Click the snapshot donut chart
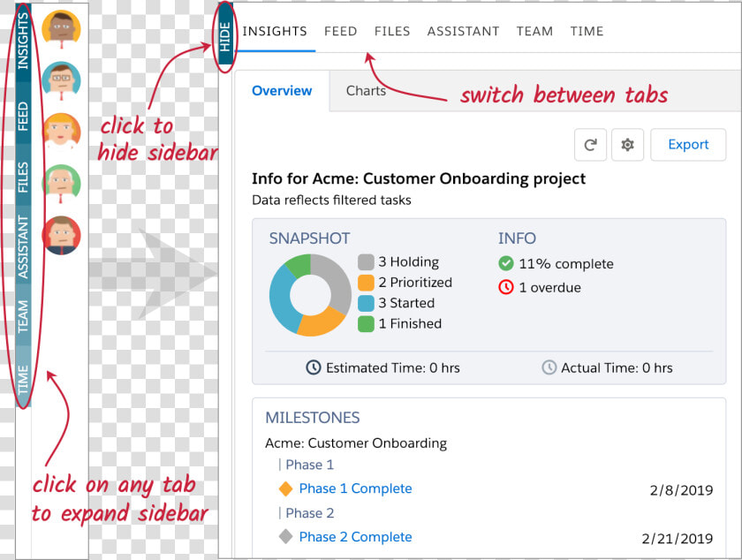742x560 pixels. click(310, 295)
